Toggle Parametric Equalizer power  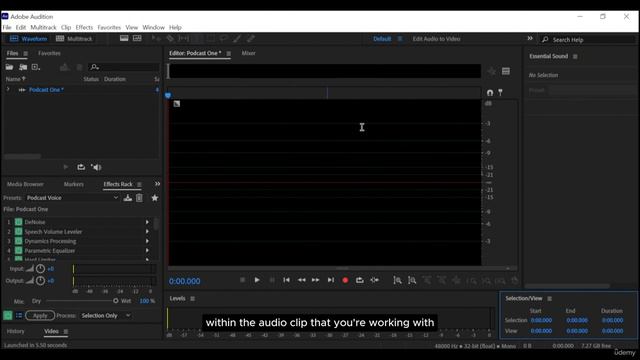pos(18,250)
